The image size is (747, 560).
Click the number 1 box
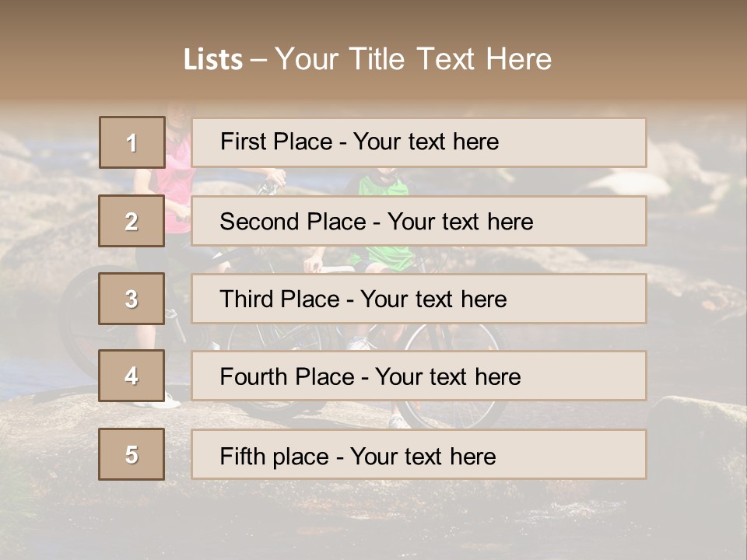132,142
